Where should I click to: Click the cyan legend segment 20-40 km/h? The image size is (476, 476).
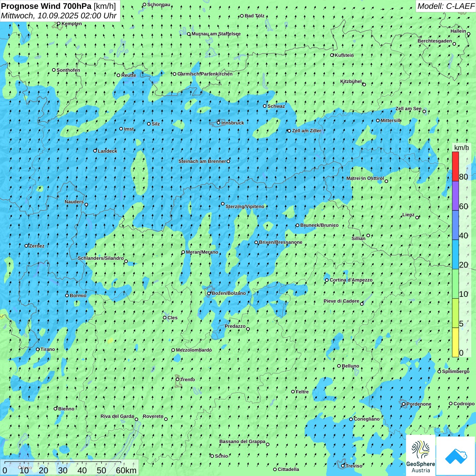click(455, 255)
